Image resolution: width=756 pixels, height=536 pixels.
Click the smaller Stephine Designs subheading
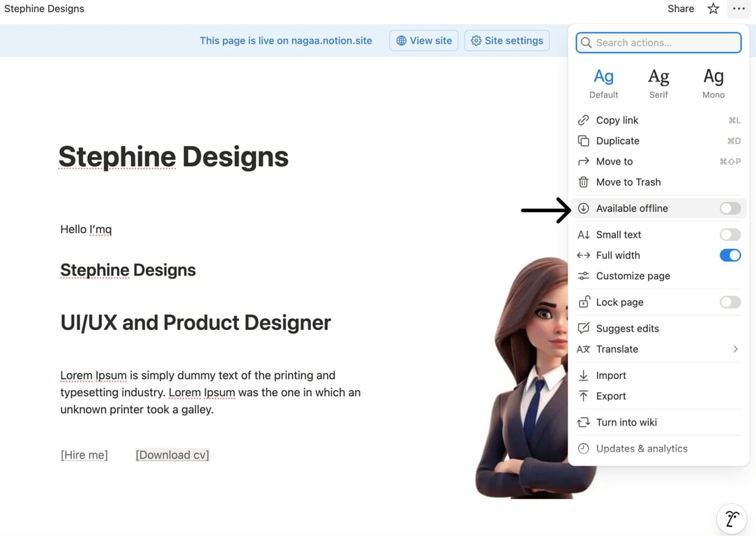coord(128,269)
